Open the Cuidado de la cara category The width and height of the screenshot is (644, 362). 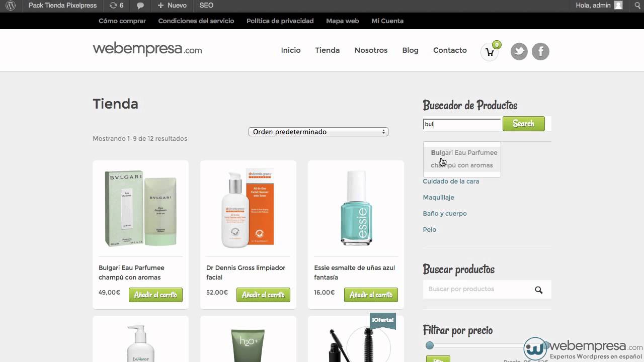pyautogui.click(x=451, y=181)
